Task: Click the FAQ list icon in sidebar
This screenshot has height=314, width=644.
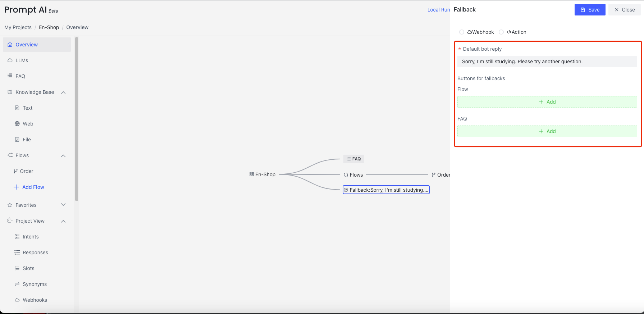Action: point(10,76)
